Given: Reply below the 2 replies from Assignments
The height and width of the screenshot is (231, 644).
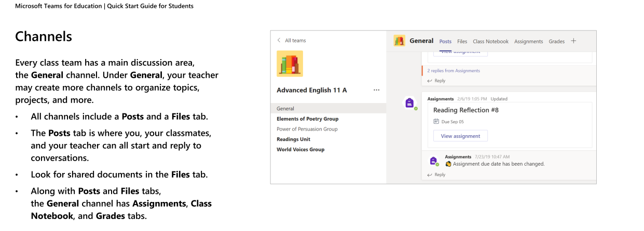Looking at the screenshot, I should coord(436,81).
